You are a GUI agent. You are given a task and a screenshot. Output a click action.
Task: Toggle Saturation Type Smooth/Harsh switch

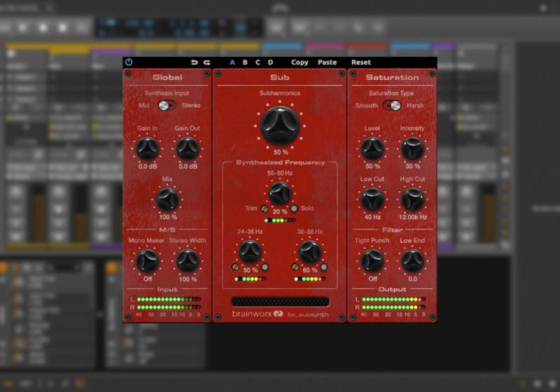point(392,106)
